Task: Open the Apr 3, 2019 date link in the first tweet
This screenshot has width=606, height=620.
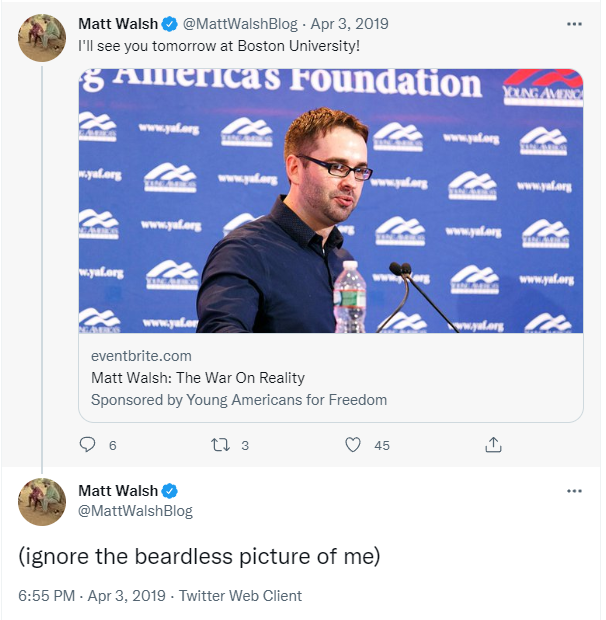Action: pyautogui.click(x=349, y=24)
